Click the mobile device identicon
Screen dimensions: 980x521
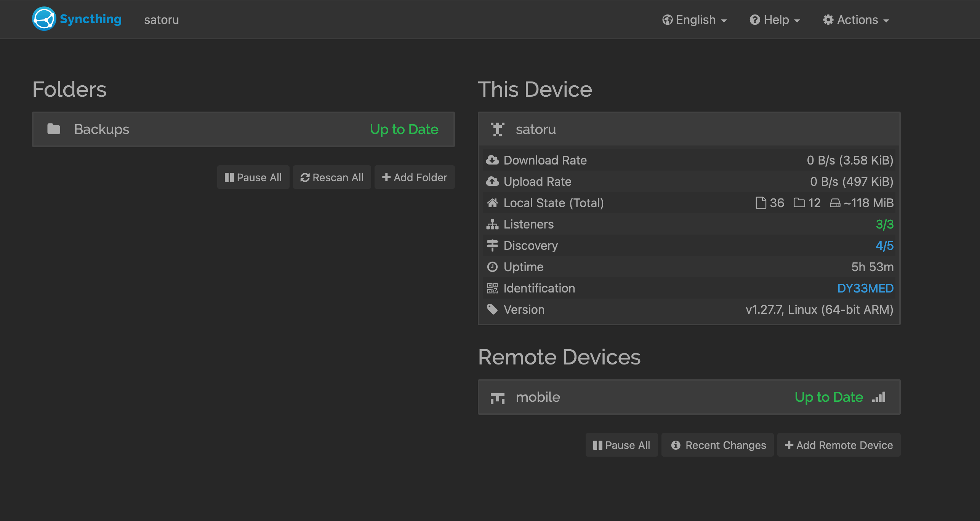point(497,398)
